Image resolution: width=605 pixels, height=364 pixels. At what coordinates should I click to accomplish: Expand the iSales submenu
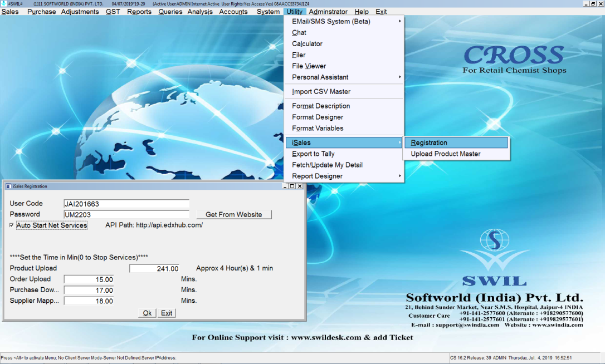point(344,142)
